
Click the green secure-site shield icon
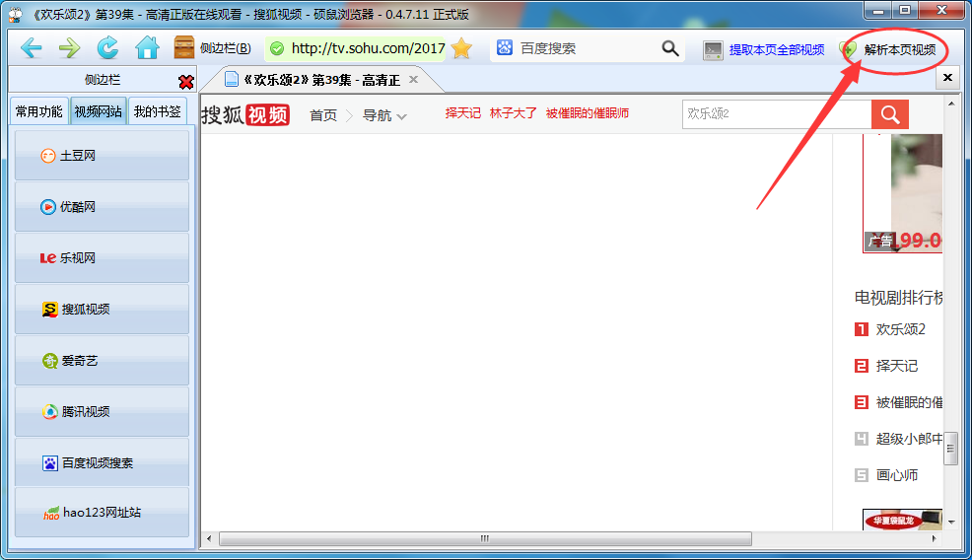click(277, 48)
